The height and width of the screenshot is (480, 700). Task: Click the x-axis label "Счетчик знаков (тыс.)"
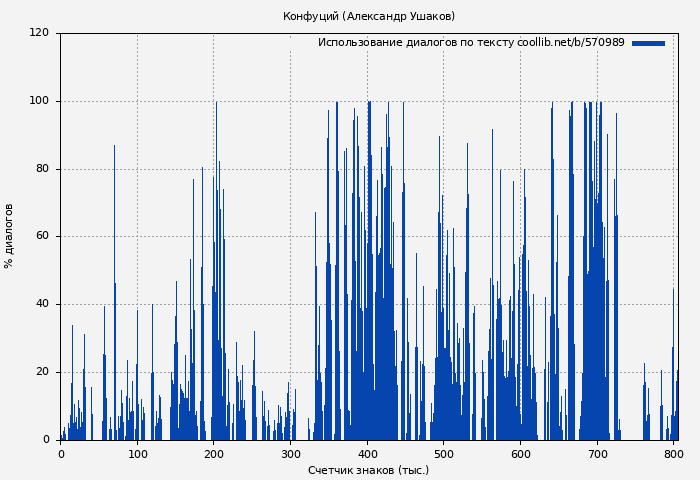368,470
